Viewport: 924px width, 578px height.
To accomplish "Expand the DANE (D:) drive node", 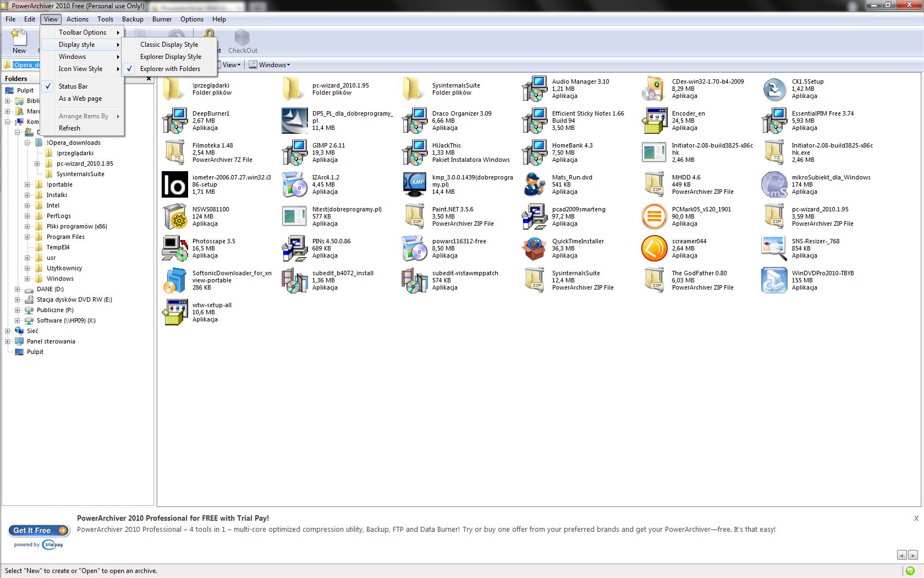I will point(17,289).
